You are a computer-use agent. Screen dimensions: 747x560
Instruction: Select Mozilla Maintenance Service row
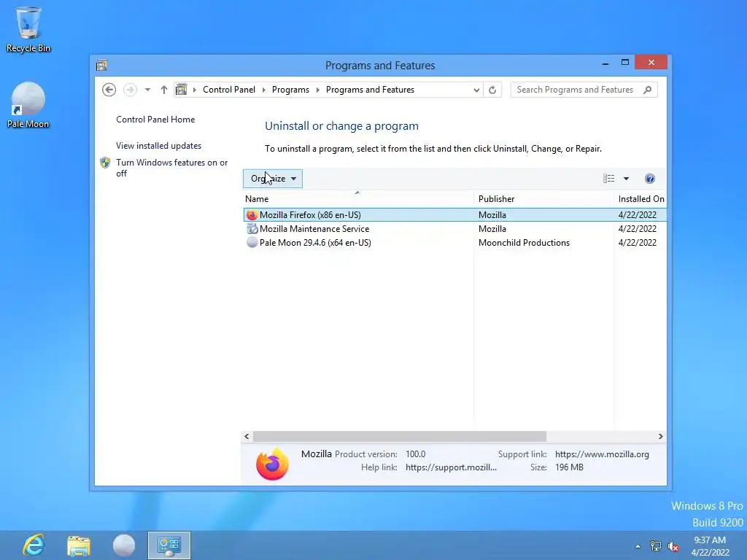pyautogui.click(x=454, y=229)
